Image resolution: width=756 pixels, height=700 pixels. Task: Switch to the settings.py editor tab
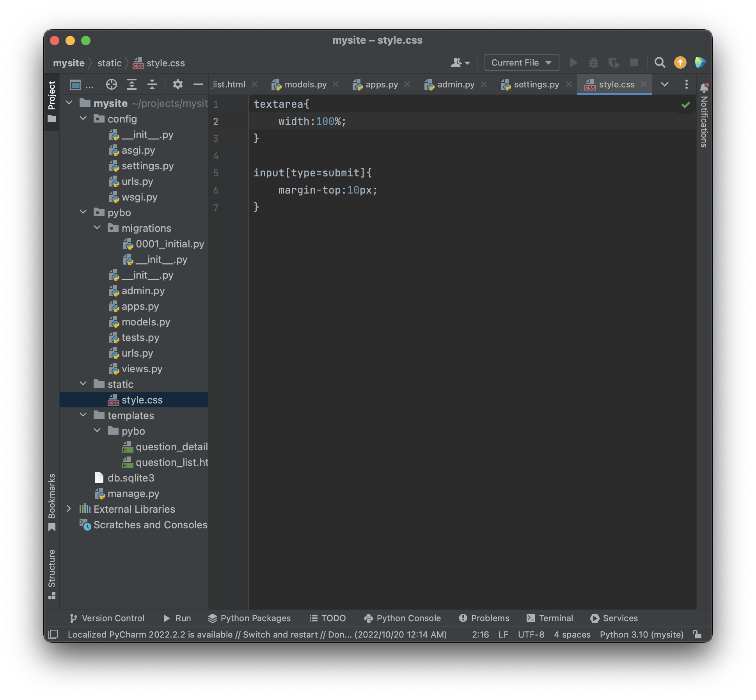(536, 84)
